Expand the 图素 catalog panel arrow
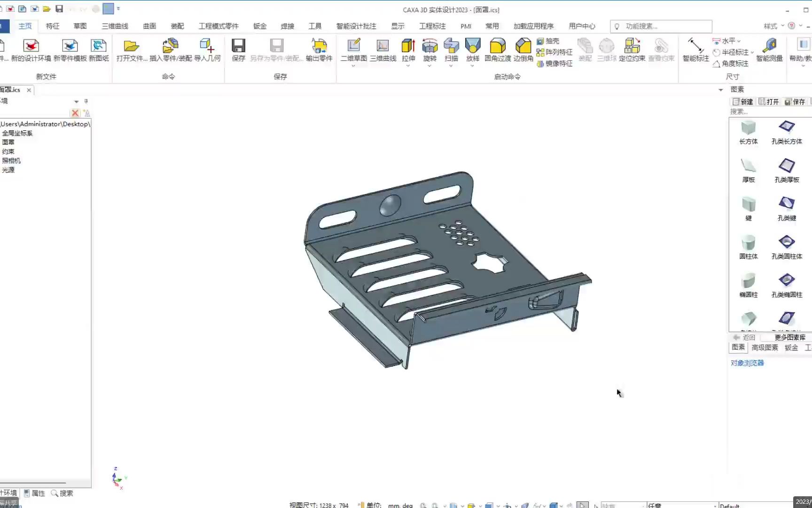Image resolution: width=812 pixels, height=508 pixels. 720,90
